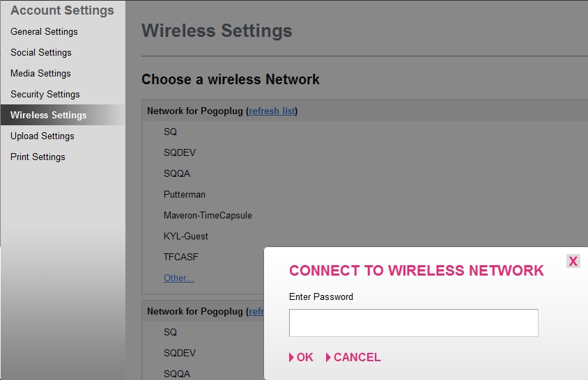Choose the SQ network in first list
The width and height of the screenshot is (588, 380).
[x=171, y=132]
